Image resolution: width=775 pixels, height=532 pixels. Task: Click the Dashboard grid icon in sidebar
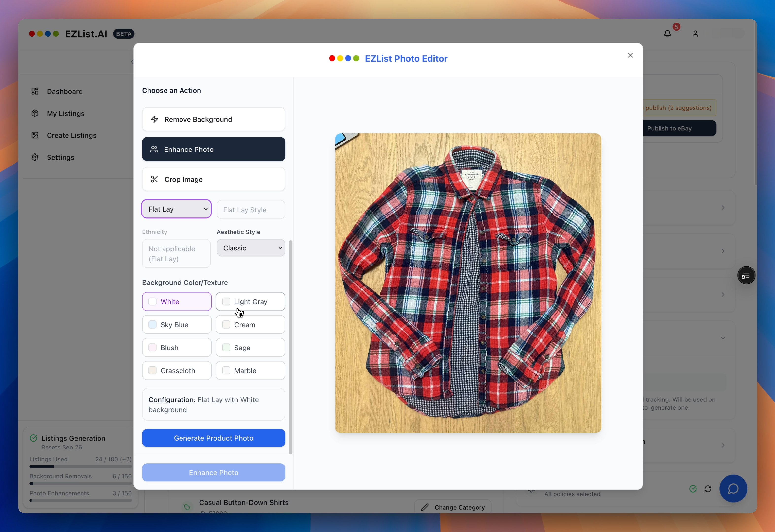click(x=35, y=91)
